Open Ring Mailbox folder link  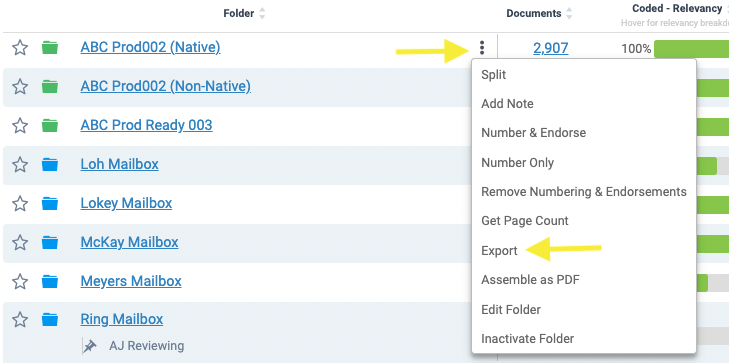point(122,320)
